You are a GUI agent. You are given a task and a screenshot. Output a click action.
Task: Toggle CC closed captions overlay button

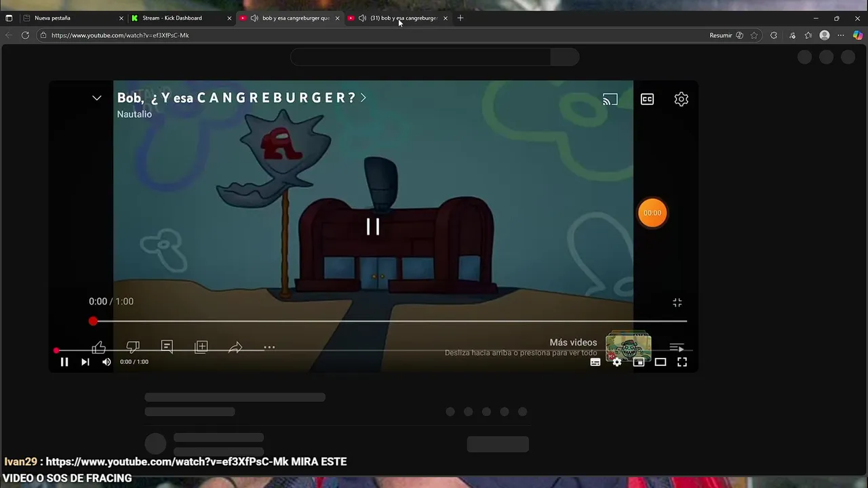tap(647, 99)
